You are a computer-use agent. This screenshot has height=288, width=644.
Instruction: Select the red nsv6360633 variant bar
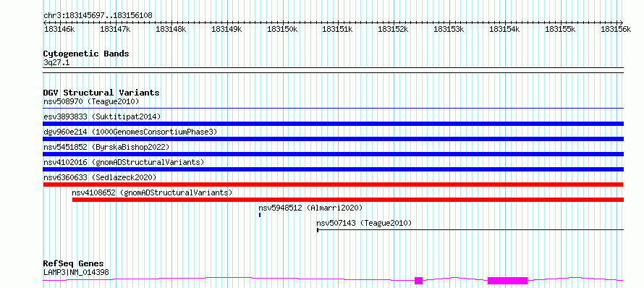pos(334,185)
